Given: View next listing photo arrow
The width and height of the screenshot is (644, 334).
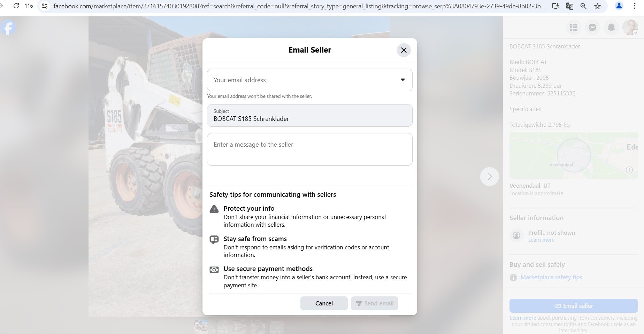Looking at the screenshot, I should click(490, 177).
